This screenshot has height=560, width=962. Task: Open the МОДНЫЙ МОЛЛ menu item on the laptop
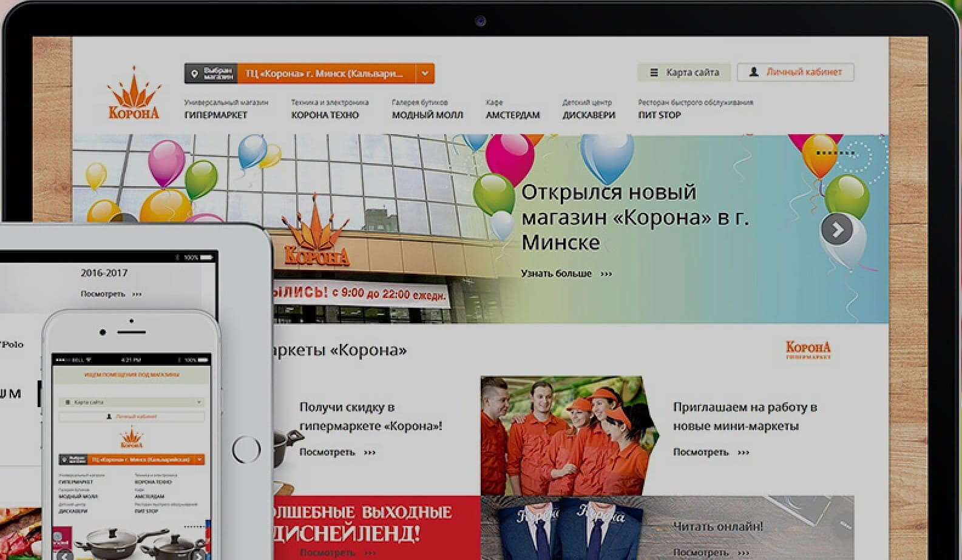427,115
